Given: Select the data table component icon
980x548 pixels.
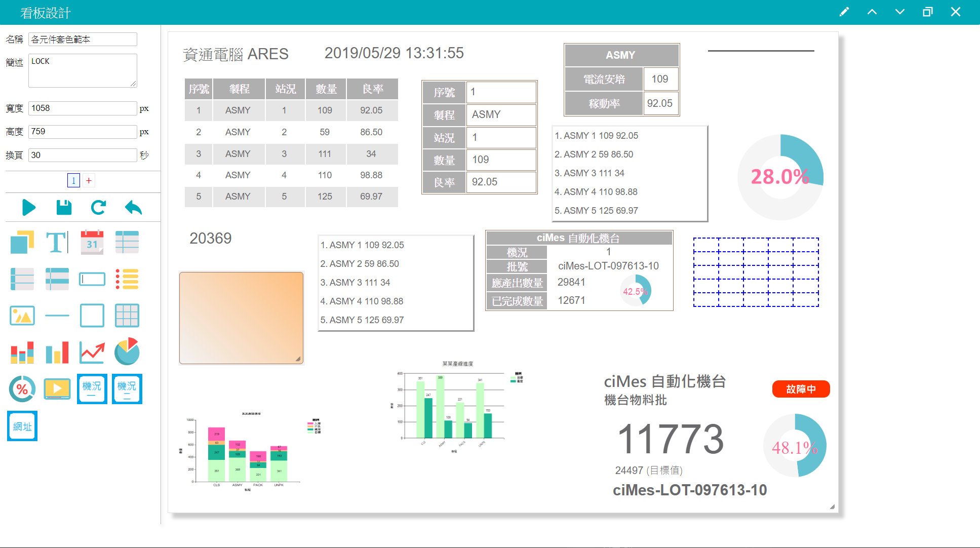Looking at the screenshot, I should (x=127, y=242).
